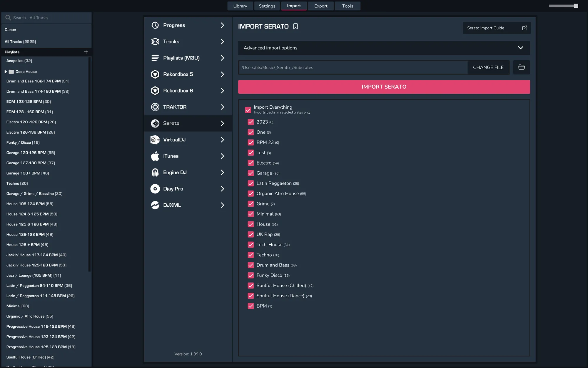This screenshot has width=588, height=368.
Task: Select the VirtualDJ icon in import list
Action: click(155, 140)
